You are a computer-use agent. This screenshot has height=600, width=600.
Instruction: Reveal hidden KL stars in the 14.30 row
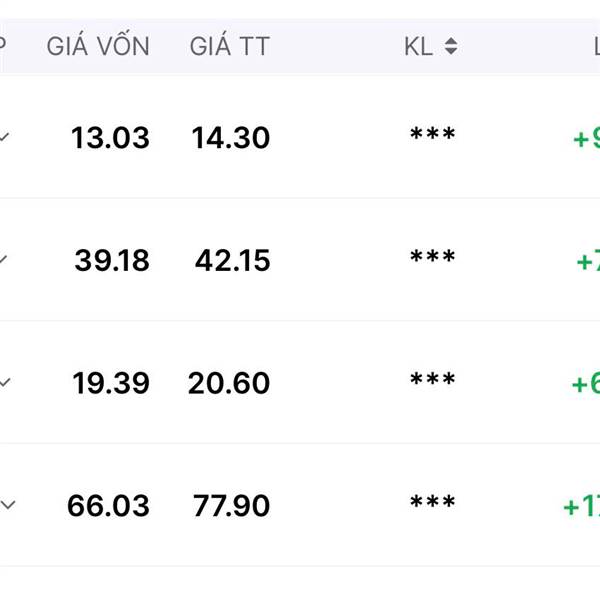pos(432,135)
